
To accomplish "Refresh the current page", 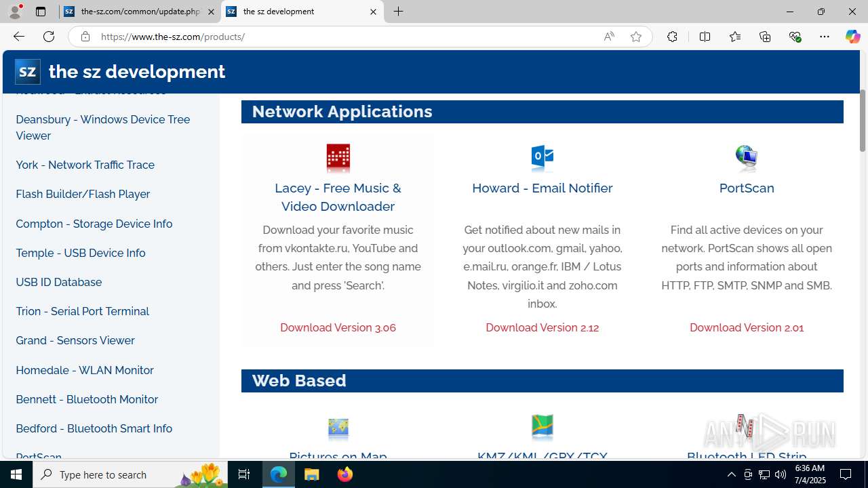I will tap(49, 37).
